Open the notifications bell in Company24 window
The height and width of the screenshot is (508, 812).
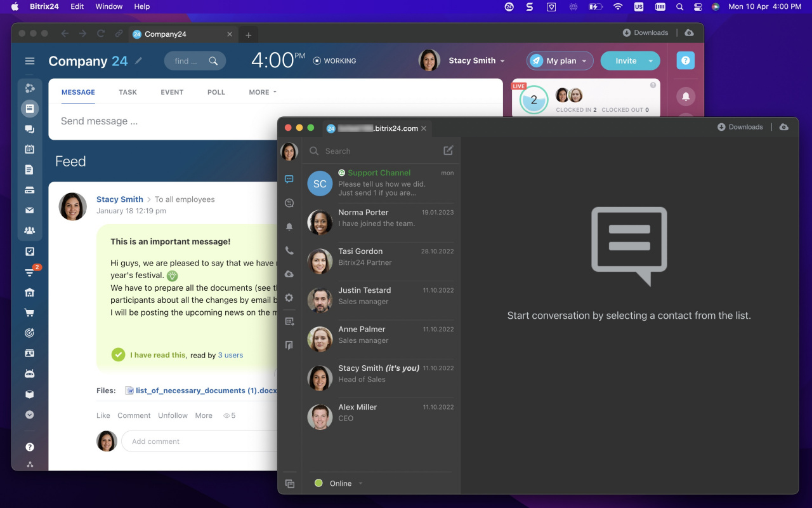coord(686,97)
